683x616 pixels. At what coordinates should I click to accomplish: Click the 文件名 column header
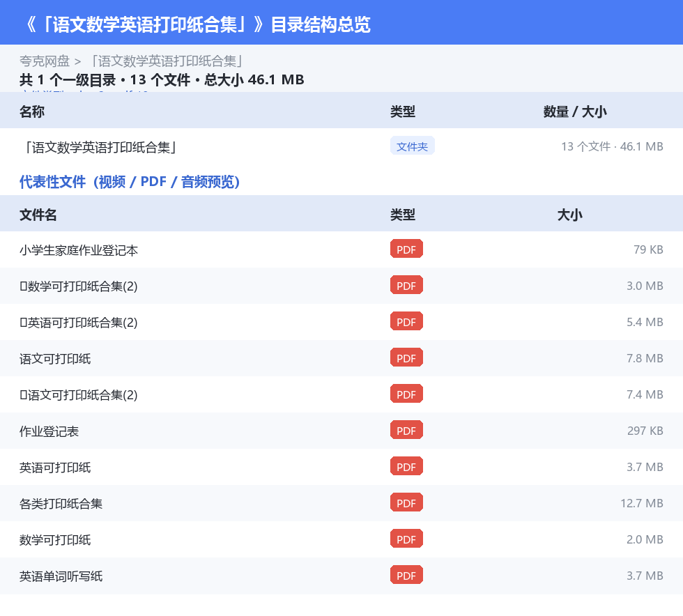(38, 215)
